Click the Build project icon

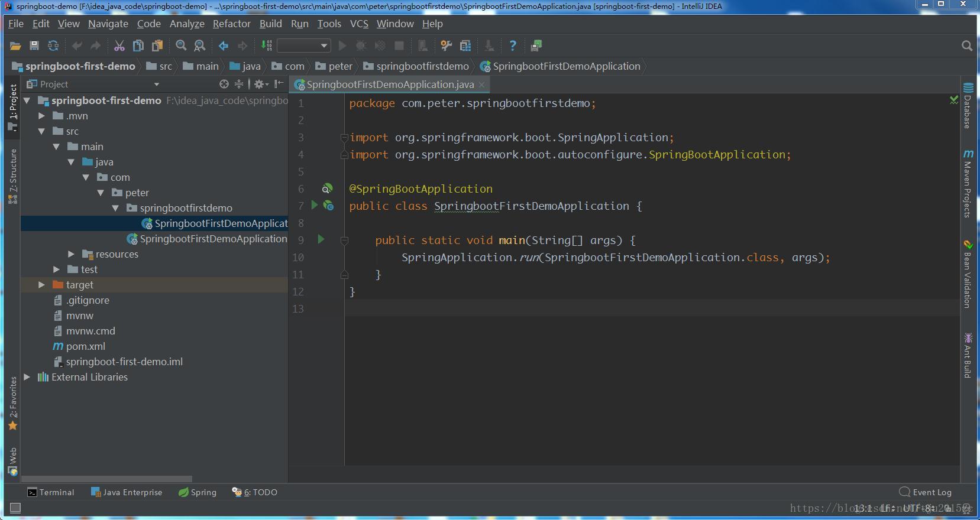(267, 45)
